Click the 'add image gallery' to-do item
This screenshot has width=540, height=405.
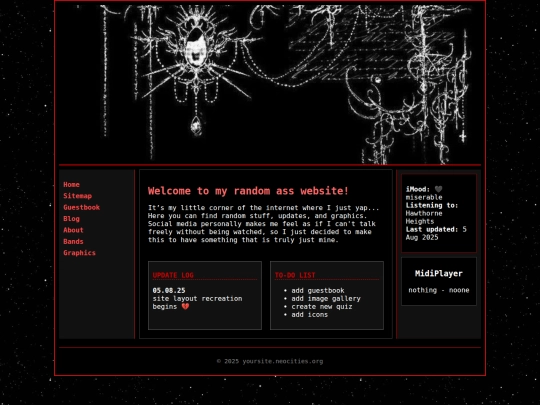[326, 299]
